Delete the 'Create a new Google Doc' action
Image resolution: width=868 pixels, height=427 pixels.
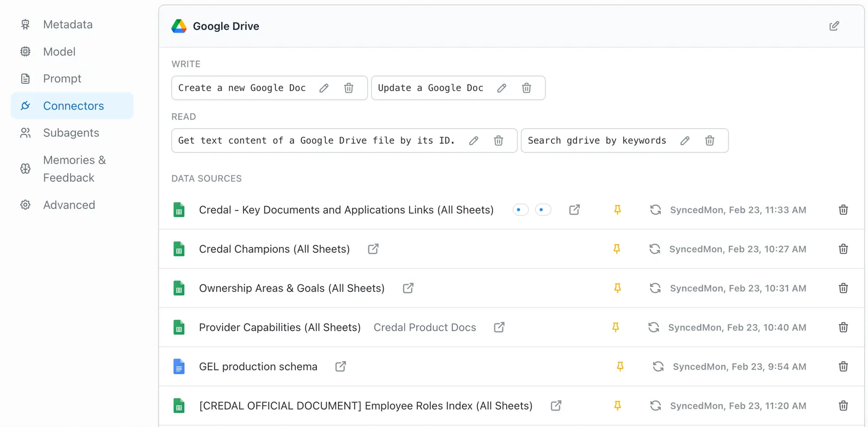tap(349, 88)
